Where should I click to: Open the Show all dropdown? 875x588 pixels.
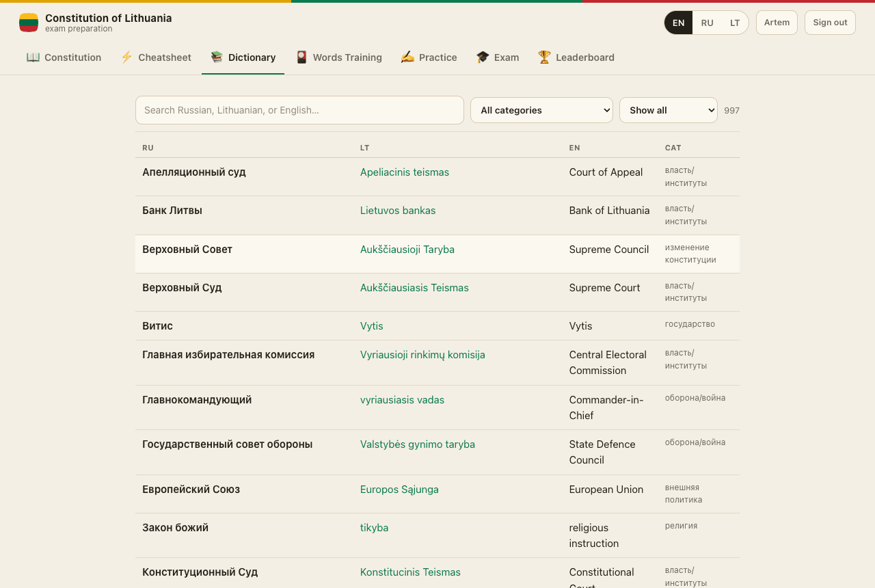[669, 110]
